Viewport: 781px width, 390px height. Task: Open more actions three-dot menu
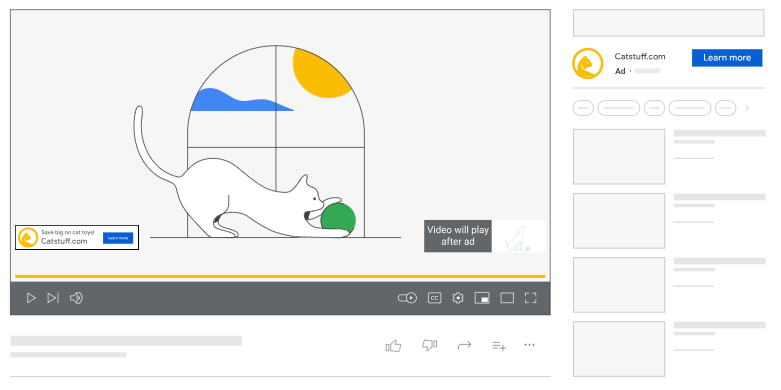coord(529,345)
